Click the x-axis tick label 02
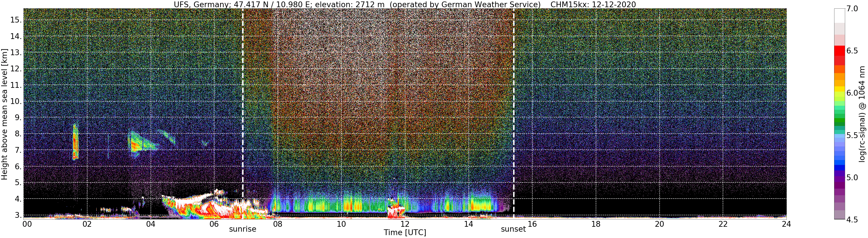The image size is (868, 238). [x=87, y=224]
